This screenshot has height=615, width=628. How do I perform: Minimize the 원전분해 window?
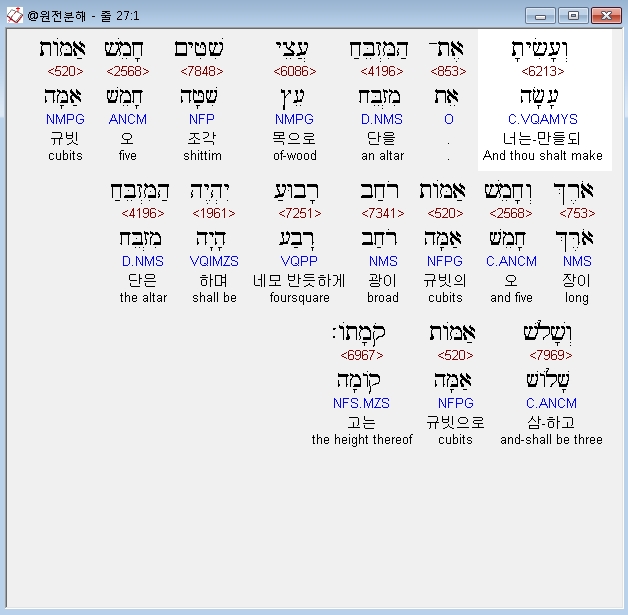(x=540, y=16)
